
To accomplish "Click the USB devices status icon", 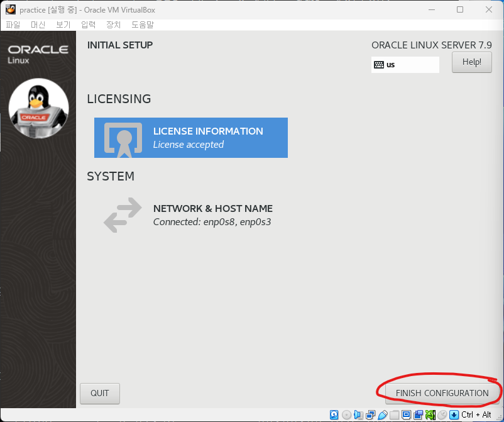I will click(383, 414).
